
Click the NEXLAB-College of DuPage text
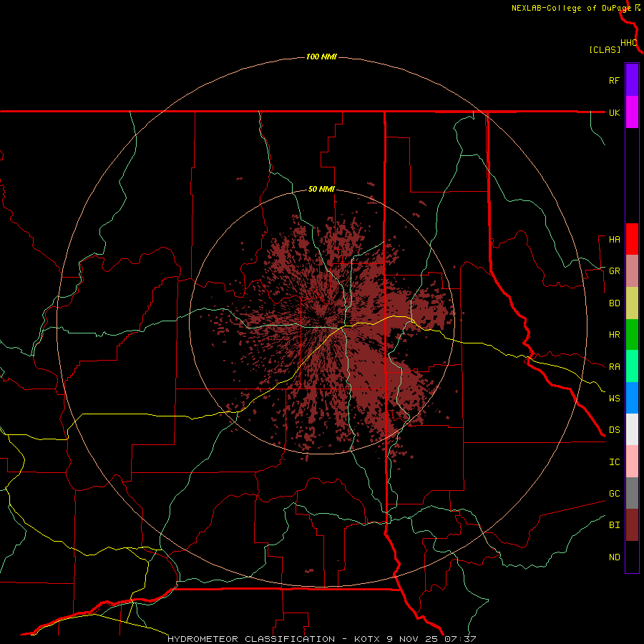coord(571,8)
